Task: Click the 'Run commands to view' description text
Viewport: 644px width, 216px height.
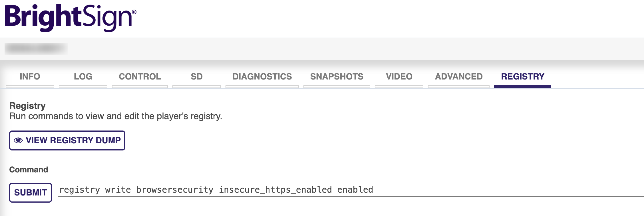Action: point(116,116)
